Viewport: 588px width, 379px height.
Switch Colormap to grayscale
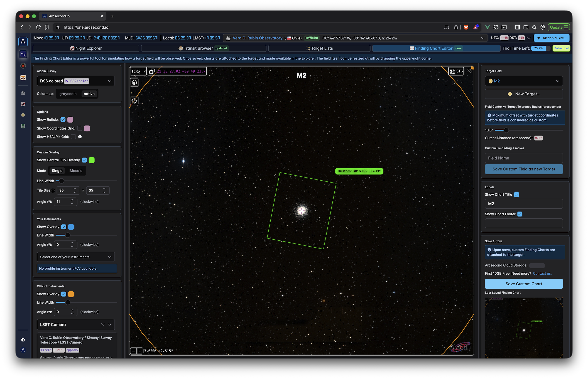pos(68,94)
